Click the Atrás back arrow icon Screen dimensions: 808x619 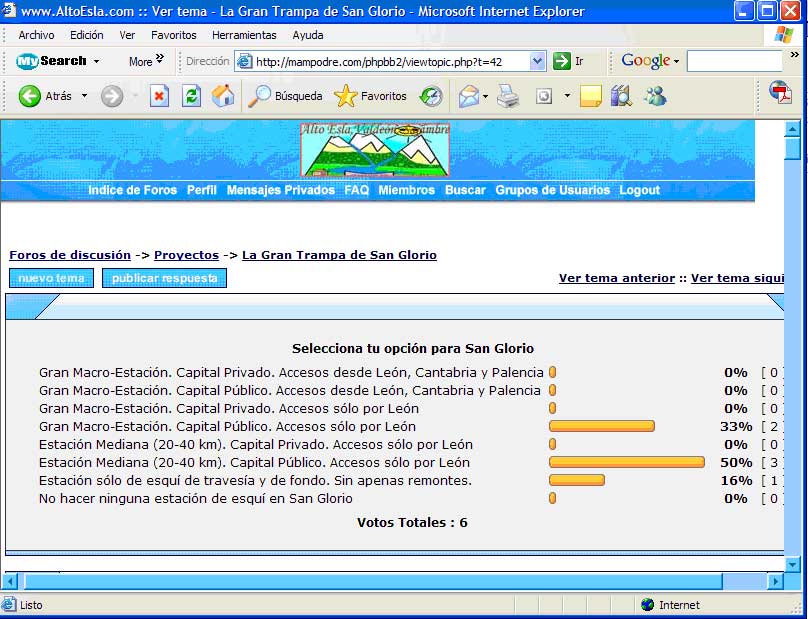coord(30,96)
